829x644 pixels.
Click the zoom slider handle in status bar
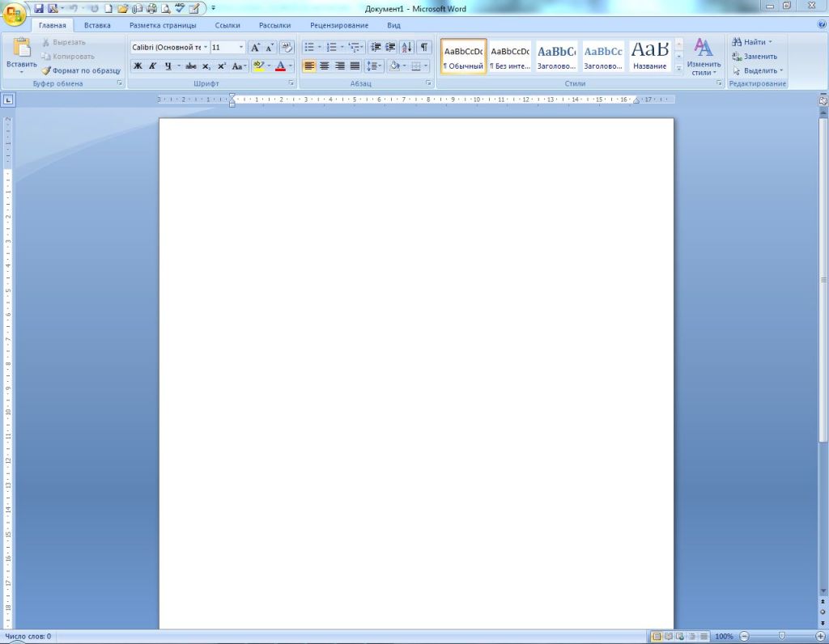(x=781, y=637)
